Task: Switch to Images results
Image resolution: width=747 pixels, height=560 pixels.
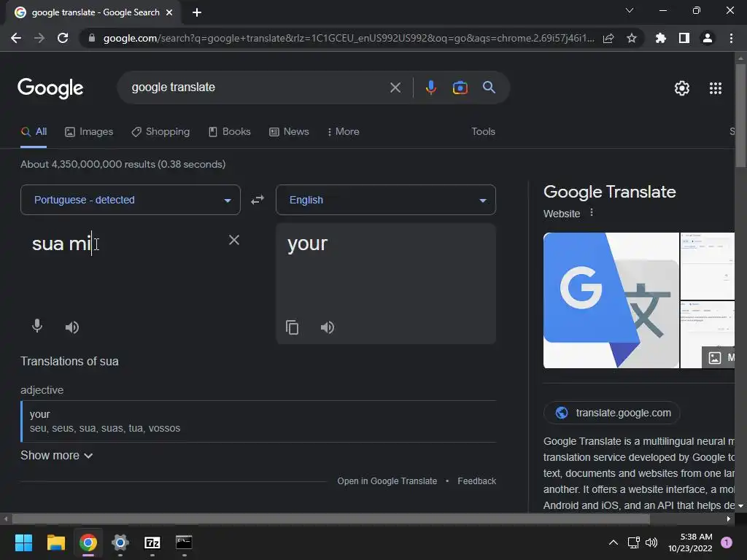Action: pos(89,132)
